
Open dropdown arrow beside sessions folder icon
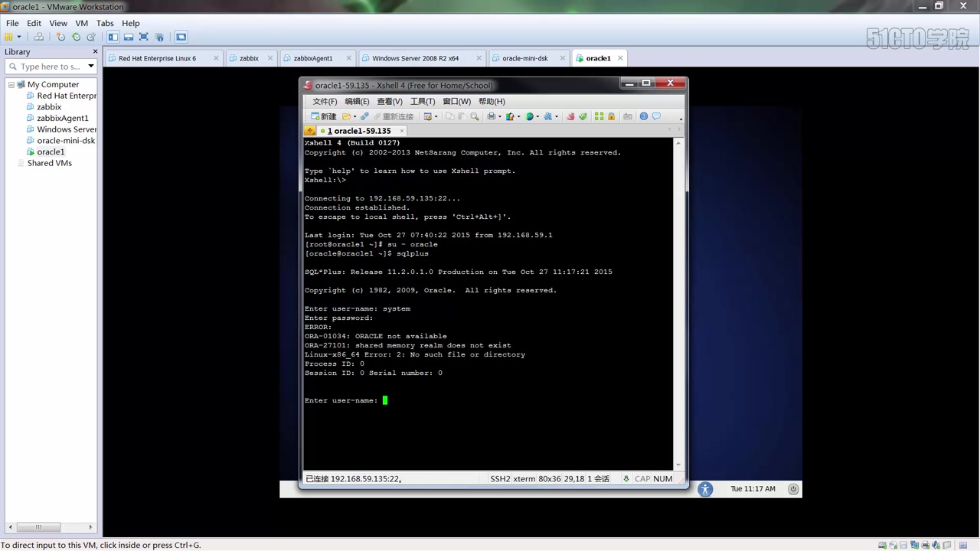coord(354,117)
